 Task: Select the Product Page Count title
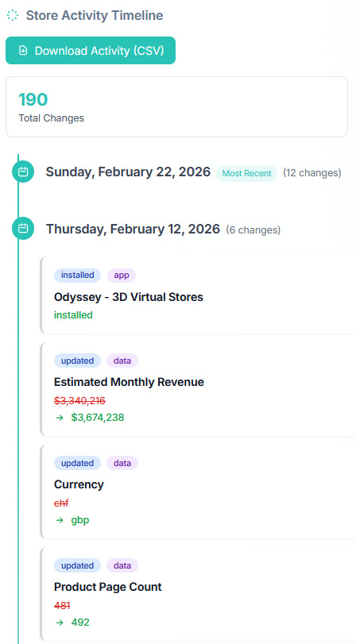[108, 587]
